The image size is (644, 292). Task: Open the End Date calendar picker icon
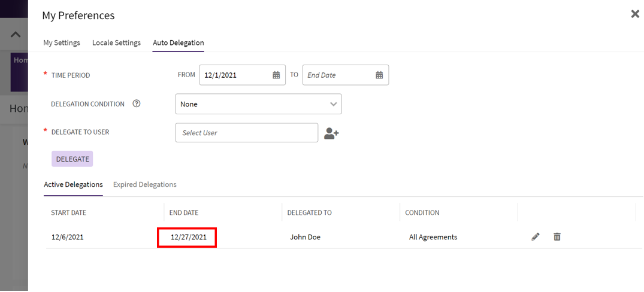click(x=379, y=75)
